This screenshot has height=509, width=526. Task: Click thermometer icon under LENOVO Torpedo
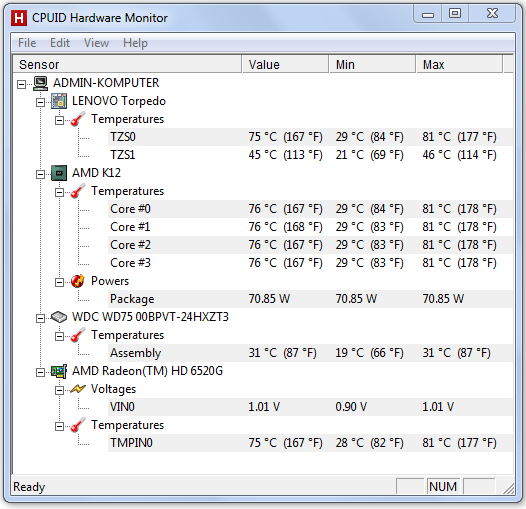point(78,119)
